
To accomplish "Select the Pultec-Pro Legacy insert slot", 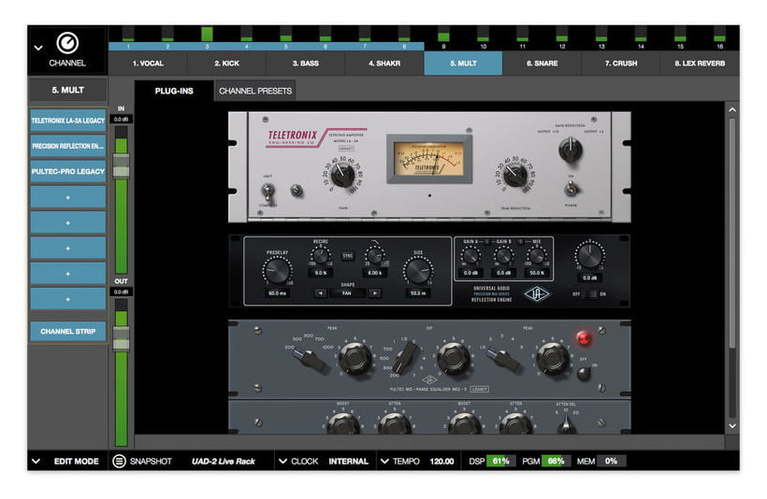I will pyautogui.click(x=68, y=171).
